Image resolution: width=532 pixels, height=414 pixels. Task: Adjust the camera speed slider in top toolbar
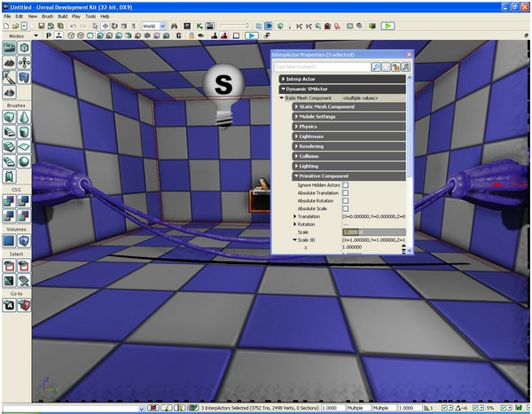(234, 26)
